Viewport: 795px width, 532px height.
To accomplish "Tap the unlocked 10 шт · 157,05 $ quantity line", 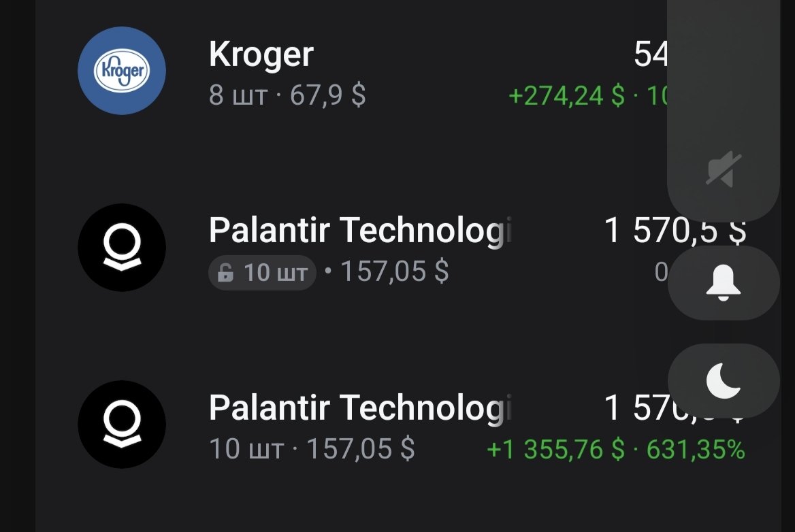I will tap(312, 450).
